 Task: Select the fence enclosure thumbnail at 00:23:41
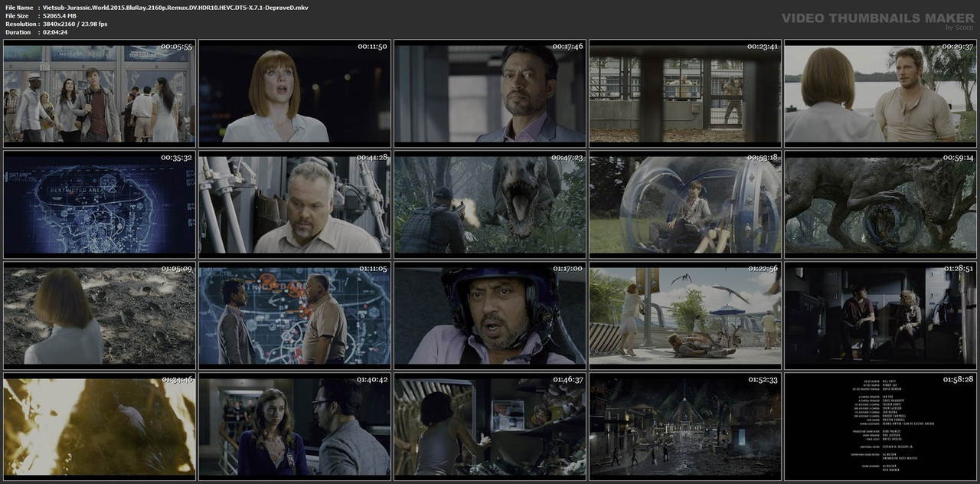click(685, 93)
